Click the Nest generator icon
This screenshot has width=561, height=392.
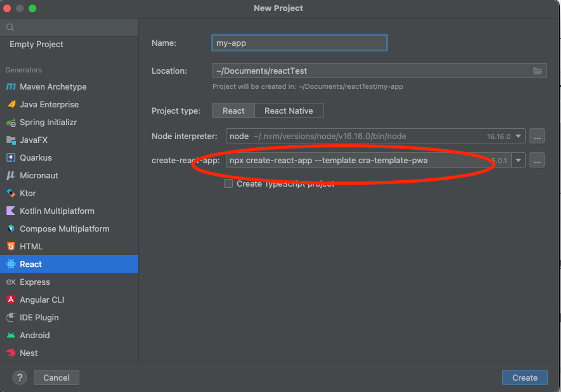11,353
